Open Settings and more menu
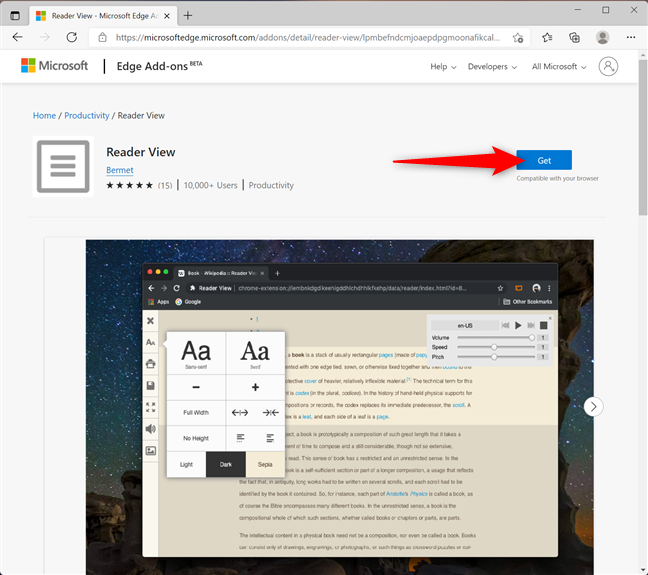 [631, 38]
